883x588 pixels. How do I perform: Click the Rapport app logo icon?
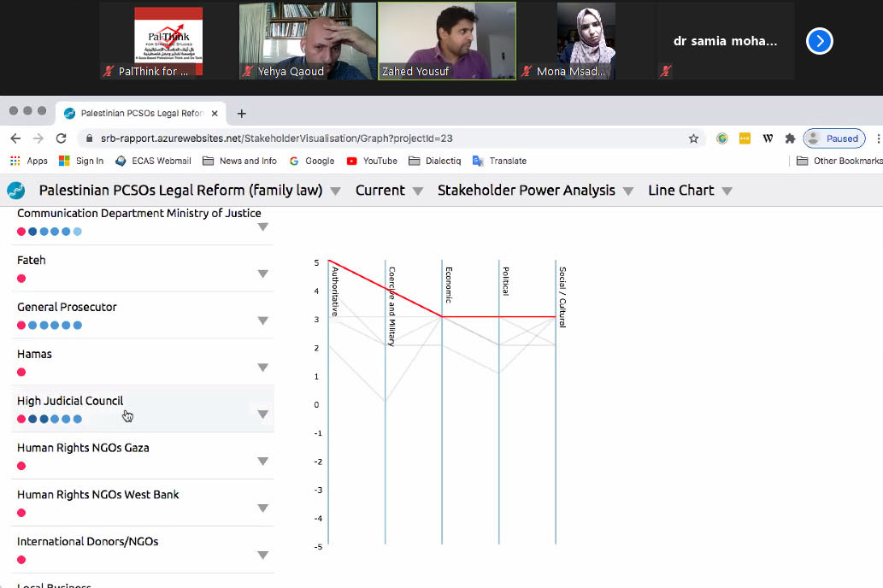point(15,191)
